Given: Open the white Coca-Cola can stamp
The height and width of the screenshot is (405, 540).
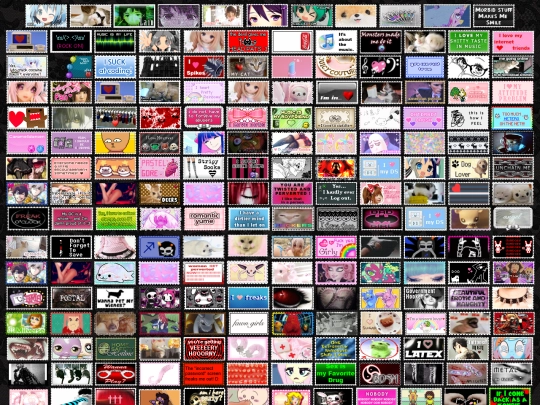Looking at the screenshot, I should pos(292,41).
